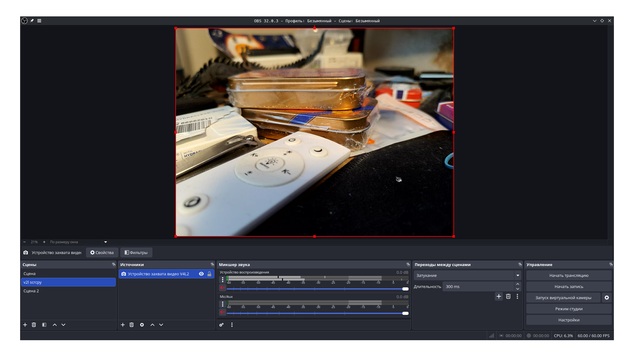Open the Затухание transition dropdown
The image size is (634, 364).
point(518,275)
